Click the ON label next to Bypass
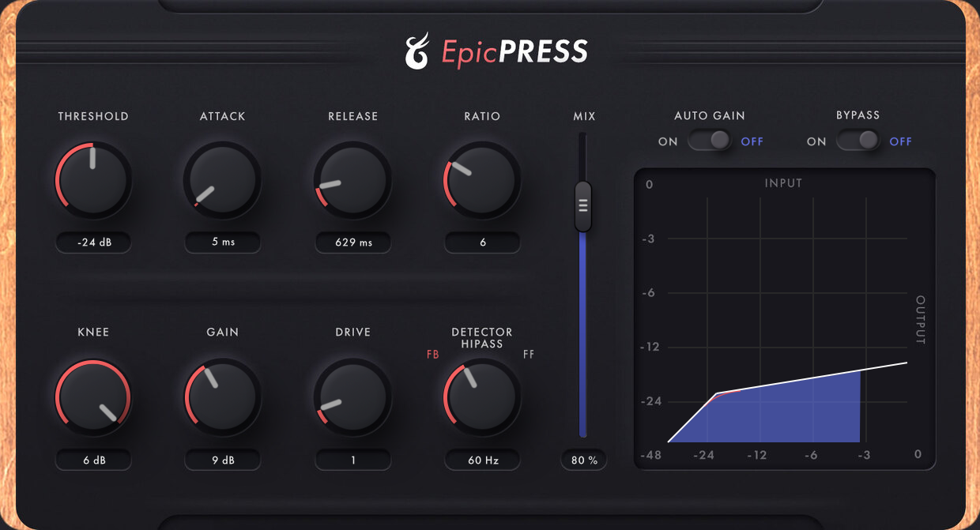 click(816, 141)
